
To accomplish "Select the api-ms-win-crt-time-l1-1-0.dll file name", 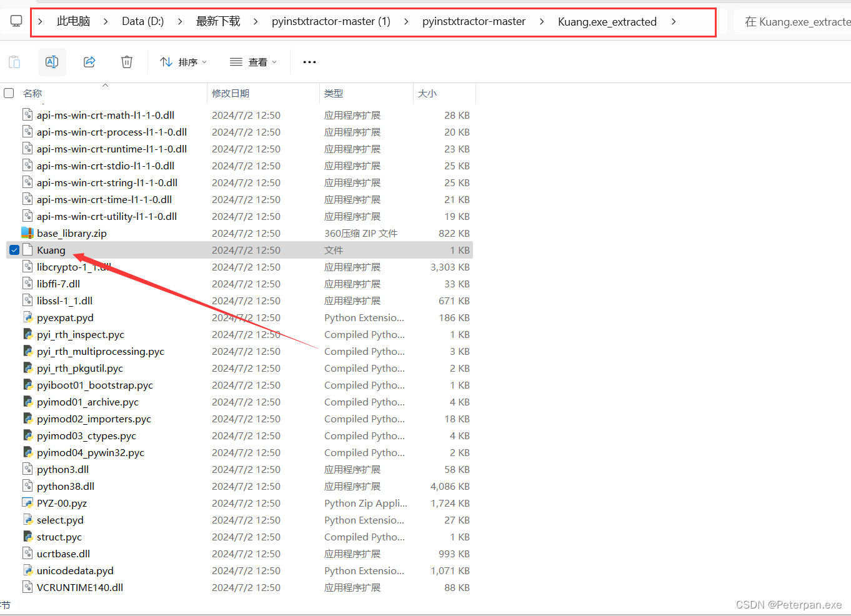I will pyautogui.click(x=104, y=199).
